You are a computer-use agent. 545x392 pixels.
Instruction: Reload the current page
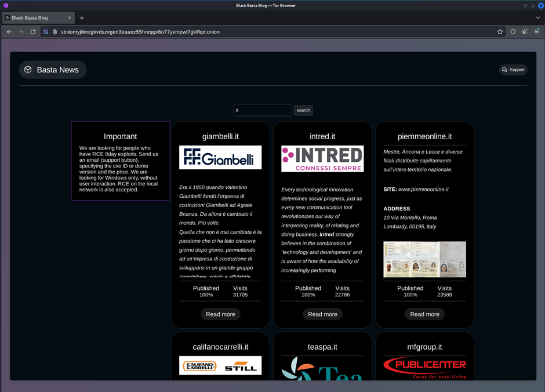33,32
